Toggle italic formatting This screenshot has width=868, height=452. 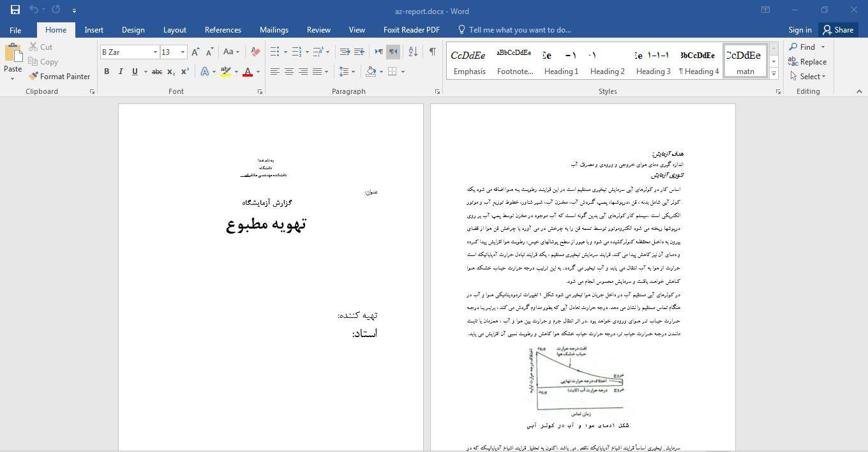pyautogui.click(x=121, y=72)
